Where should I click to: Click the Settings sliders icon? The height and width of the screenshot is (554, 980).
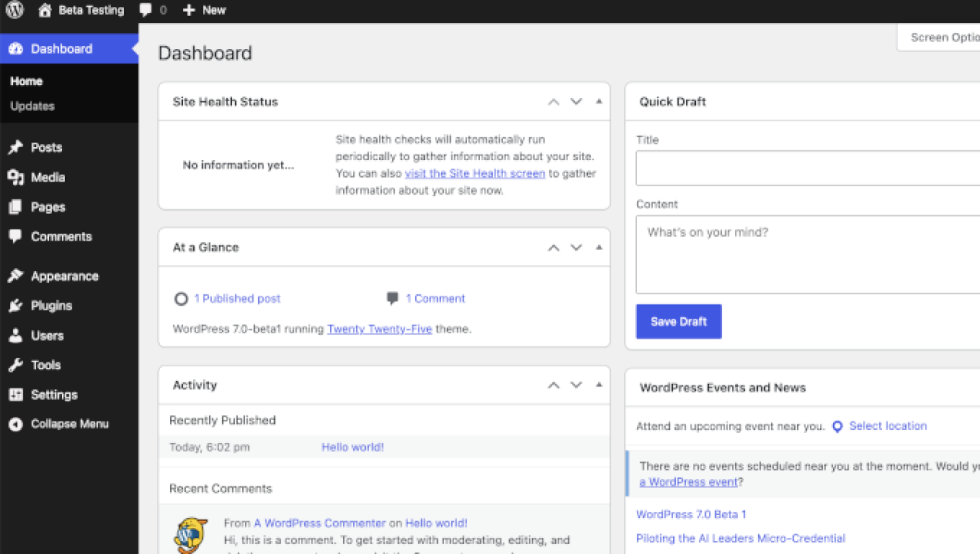pos(15,395)
